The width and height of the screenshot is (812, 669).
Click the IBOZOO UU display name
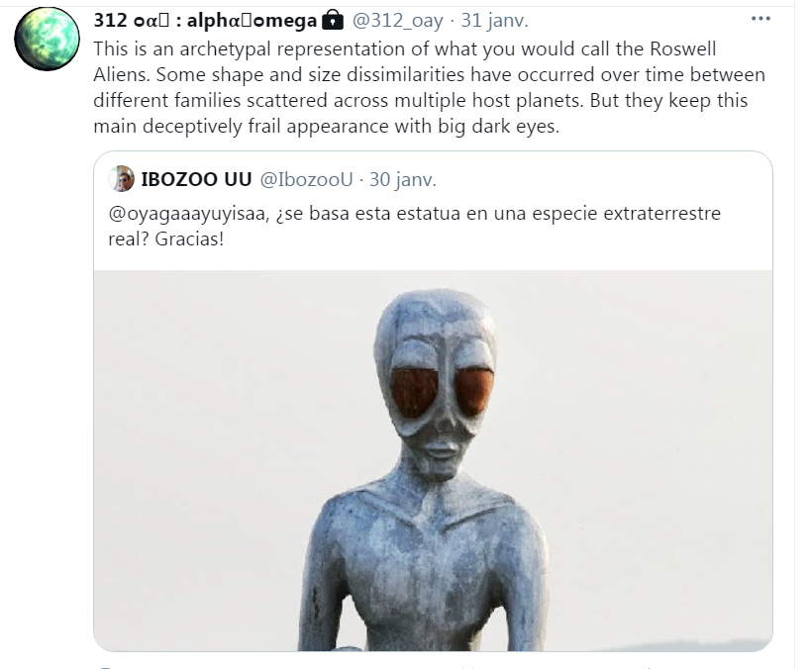pos(196,179)
